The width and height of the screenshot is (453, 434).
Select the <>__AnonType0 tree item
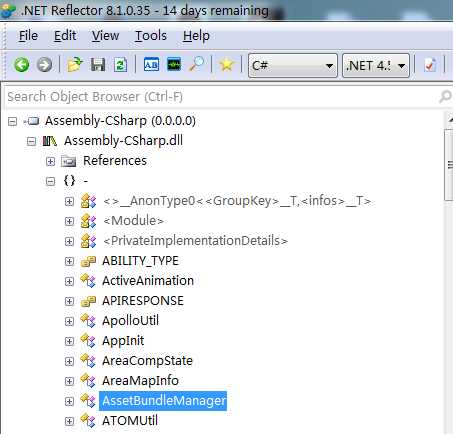click(x=237, y=201)
